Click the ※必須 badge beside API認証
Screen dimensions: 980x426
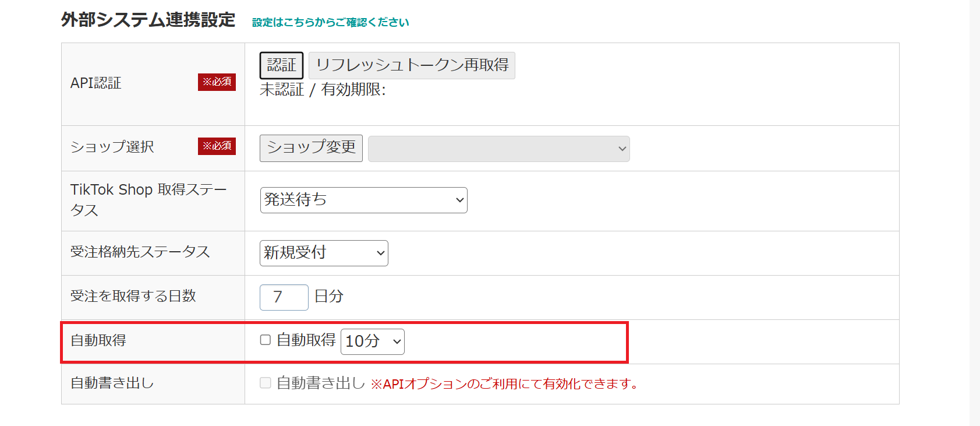[x=217, y=82]
